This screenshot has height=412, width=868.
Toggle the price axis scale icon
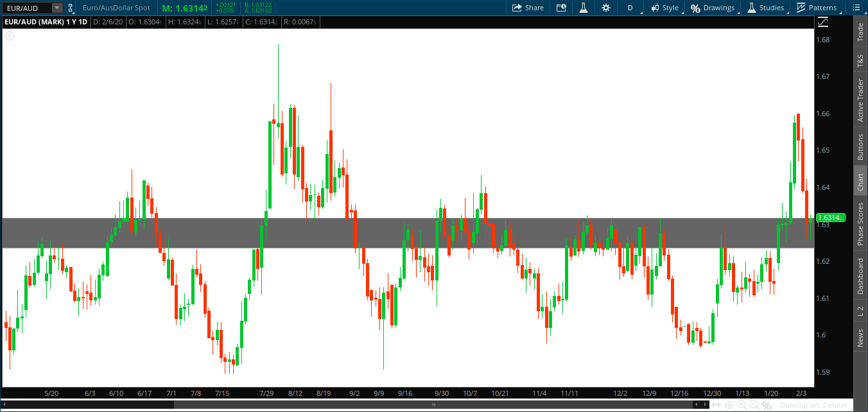[x=823, y=22]
